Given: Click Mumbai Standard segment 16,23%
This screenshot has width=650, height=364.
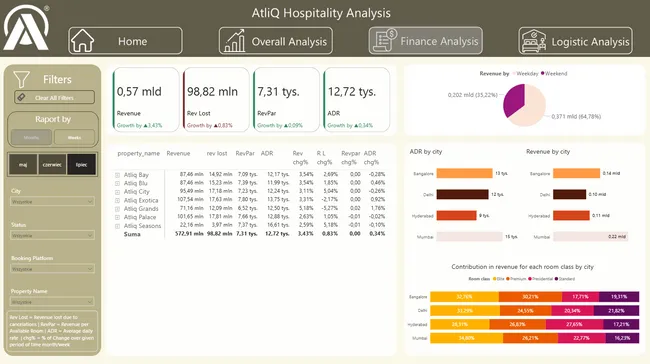Looking at the screenshot, I should pyautogui.click(x=622, y=338).
